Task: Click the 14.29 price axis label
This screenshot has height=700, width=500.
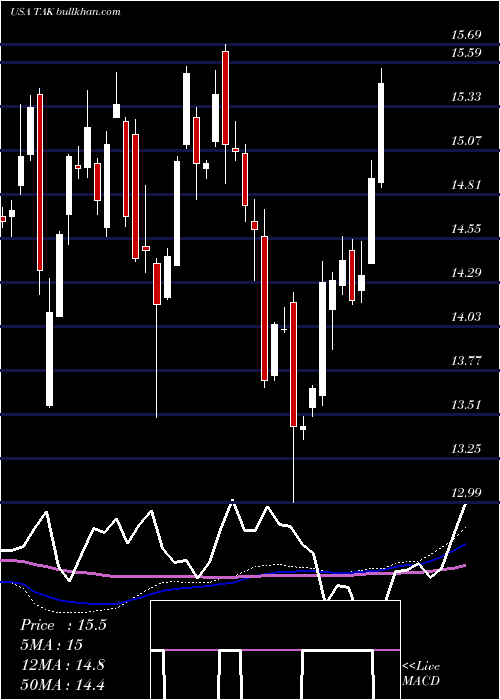Action: pyautogui.click(x=466, y=272)
